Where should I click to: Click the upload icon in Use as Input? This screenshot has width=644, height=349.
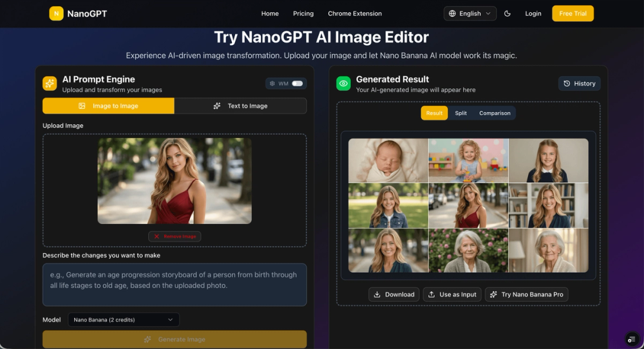[x=431, y=294]
